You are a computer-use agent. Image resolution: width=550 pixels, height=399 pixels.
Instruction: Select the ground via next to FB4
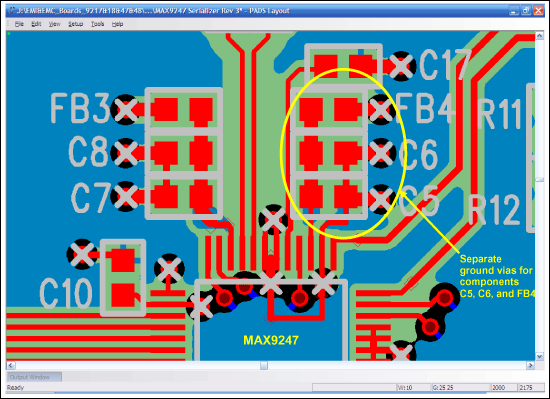click(381, 110)
